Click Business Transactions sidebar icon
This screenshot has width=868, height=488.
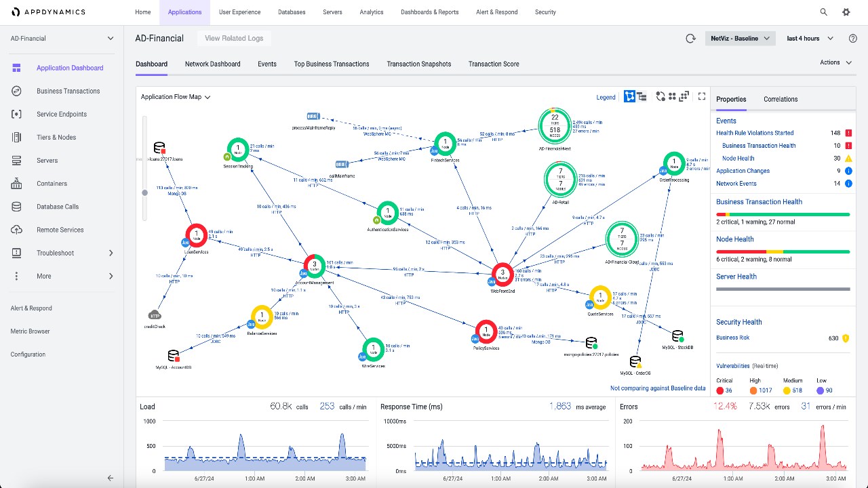[x=17, y=91]
